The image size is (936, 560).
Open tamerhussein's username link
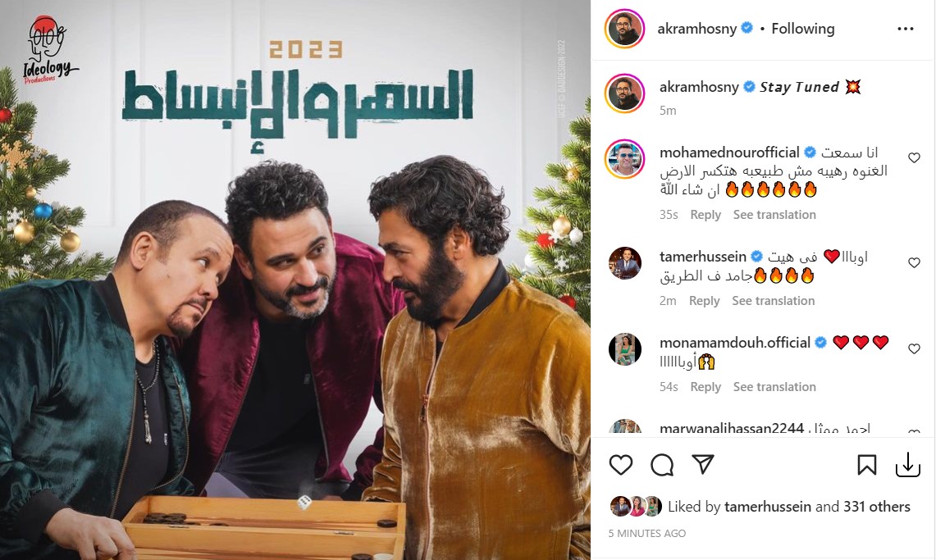[702, 257]
